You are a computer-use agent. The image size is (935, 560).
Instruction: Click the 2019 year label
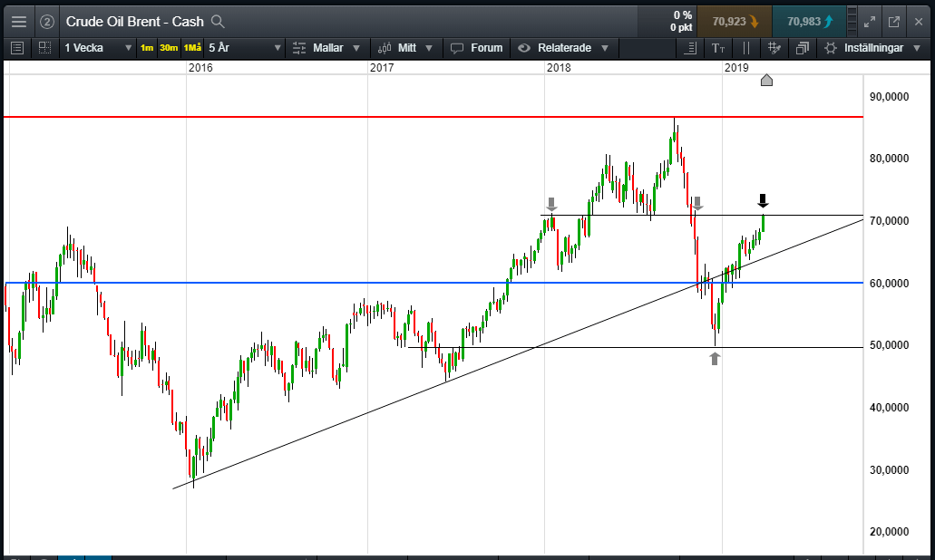736,67
